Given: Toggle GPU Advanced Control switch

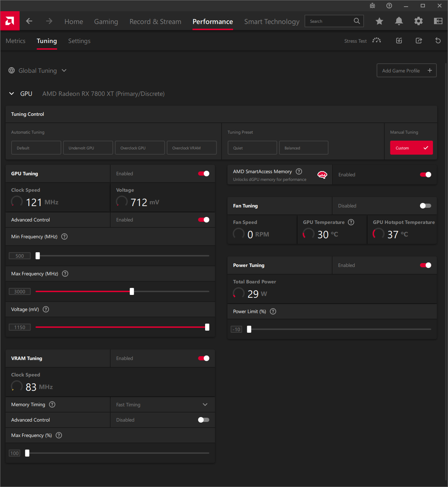Looking at the screenshot, I should point(204,220).
